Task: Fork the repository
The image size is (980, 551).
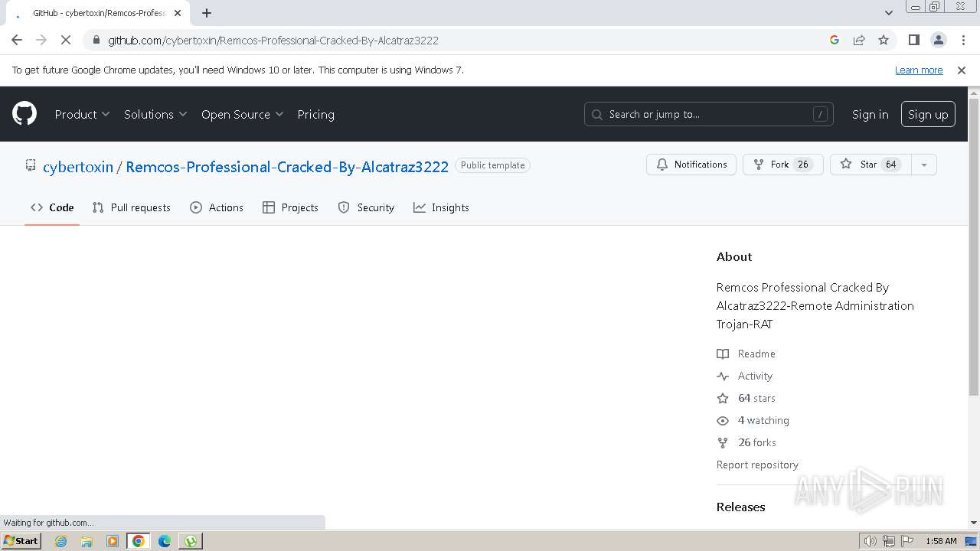Action: pos(782,165)
